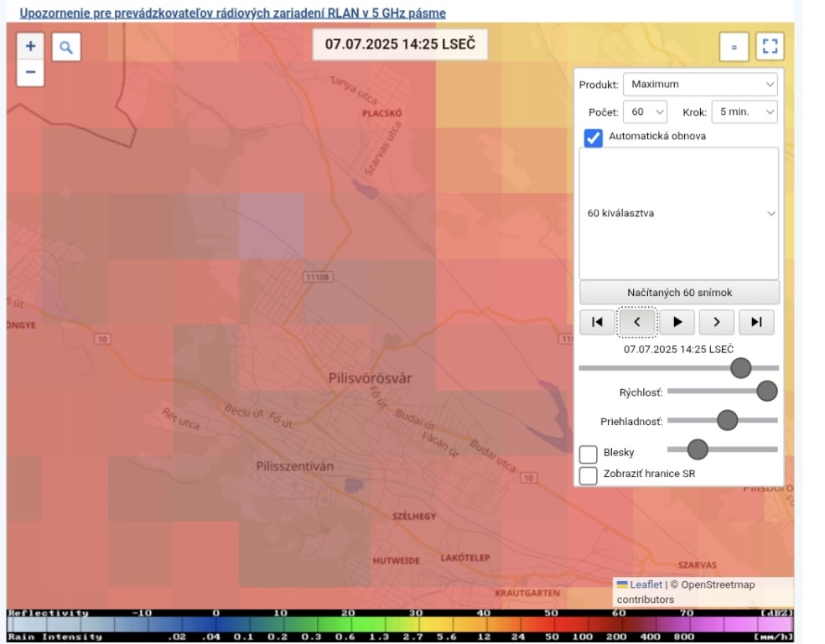This screenshot has height=644, width=825.
Task: Step back one radar frame
Action: click(637, 322)
